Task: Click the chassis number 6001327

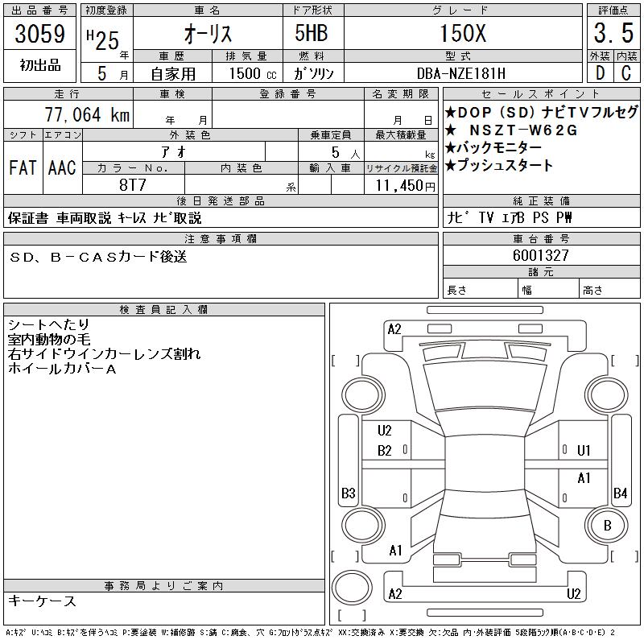Action: pyautogui.click(x=540, y=255)
